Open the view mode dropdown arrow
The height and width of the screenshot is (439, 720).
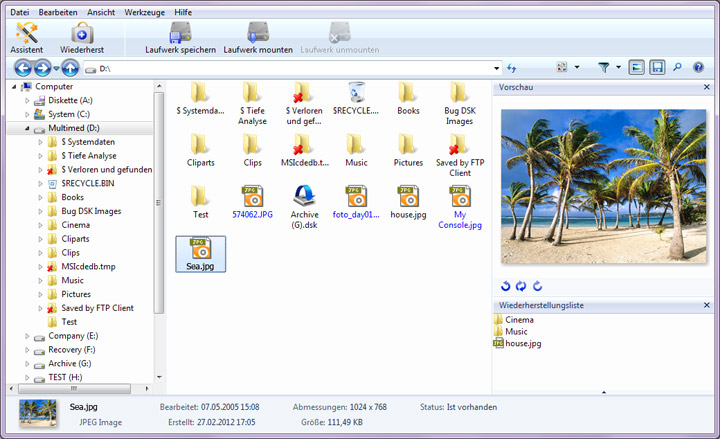(577, 68)
